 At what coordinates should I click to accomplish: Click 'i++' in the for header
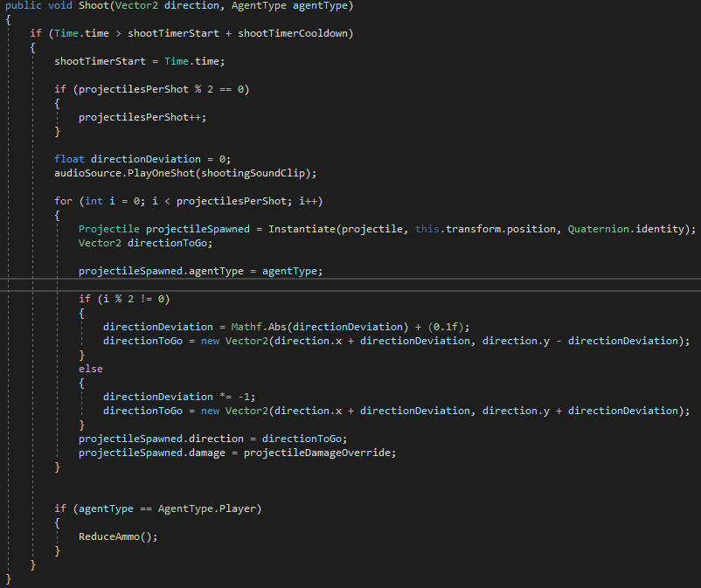click(308, 201)
